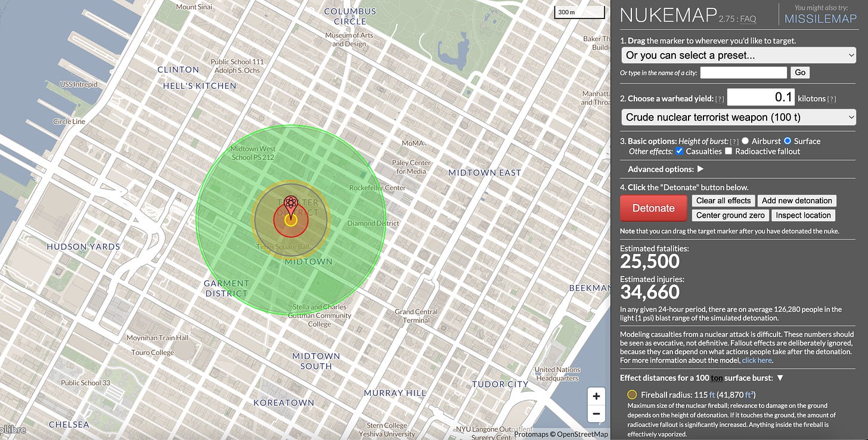Click the MIDTOWN EAST map label

[485, 172]
